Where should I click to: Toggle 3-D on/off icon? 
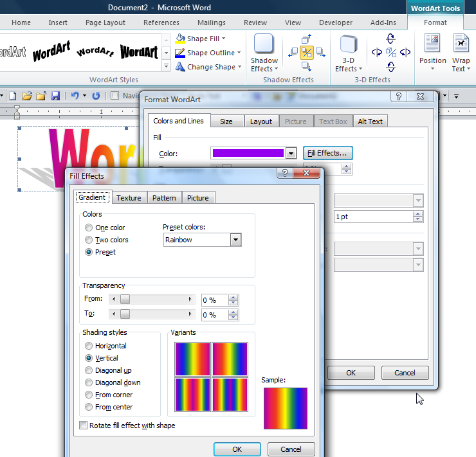click(x=391, y=53)
